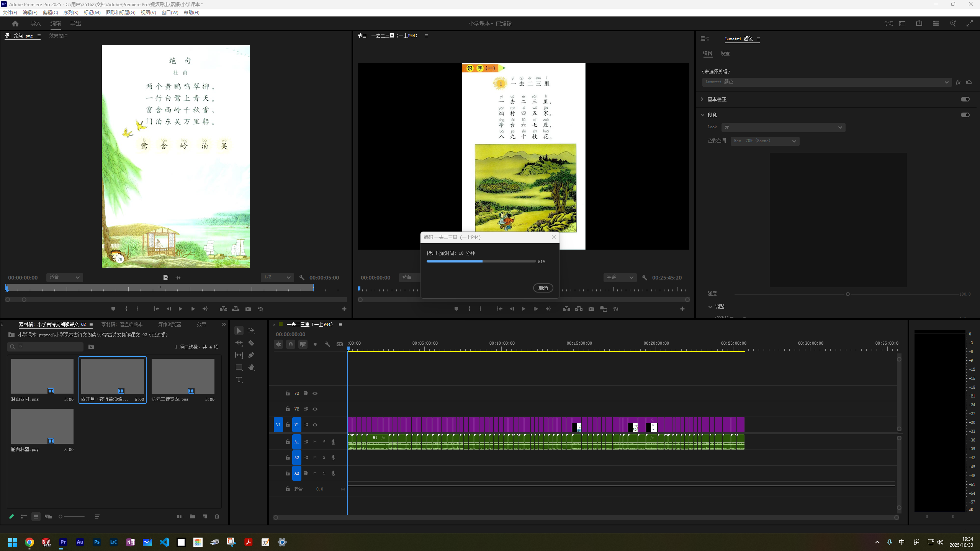
Task: Select the Pen tool
Action: pos(251,355)
